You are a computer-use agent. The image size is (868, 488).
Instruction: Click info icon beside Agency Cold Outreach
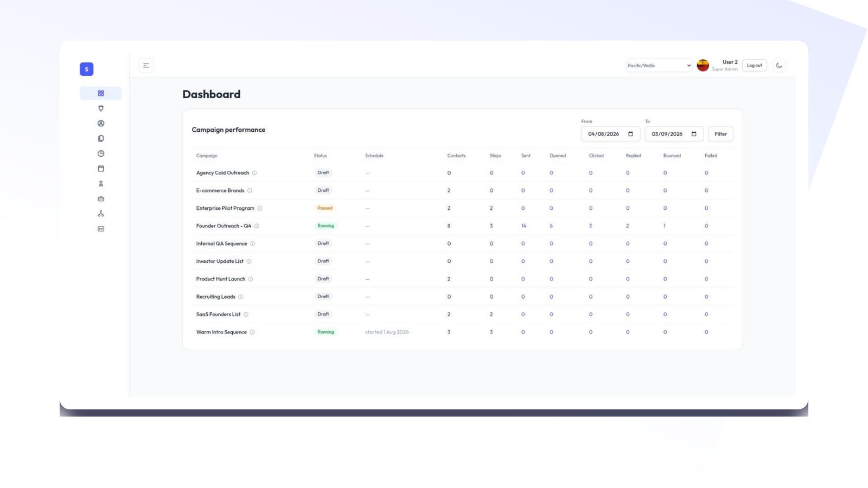254,173
